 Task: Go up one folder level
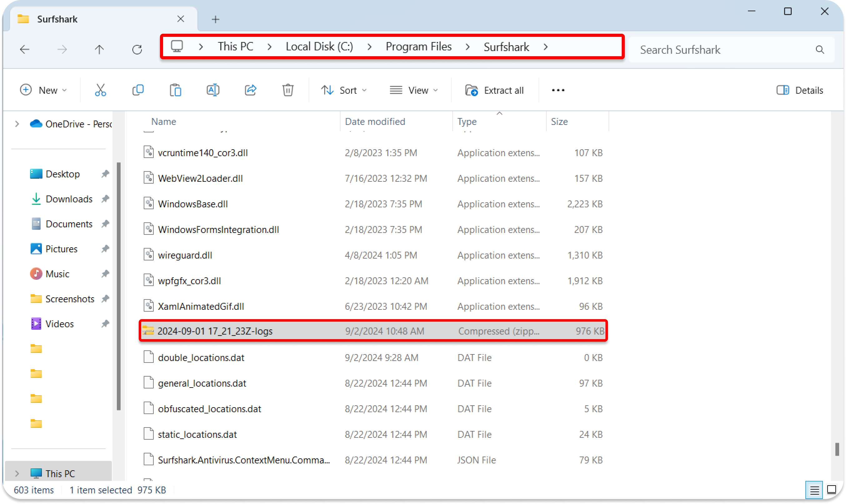coord(99,50)
